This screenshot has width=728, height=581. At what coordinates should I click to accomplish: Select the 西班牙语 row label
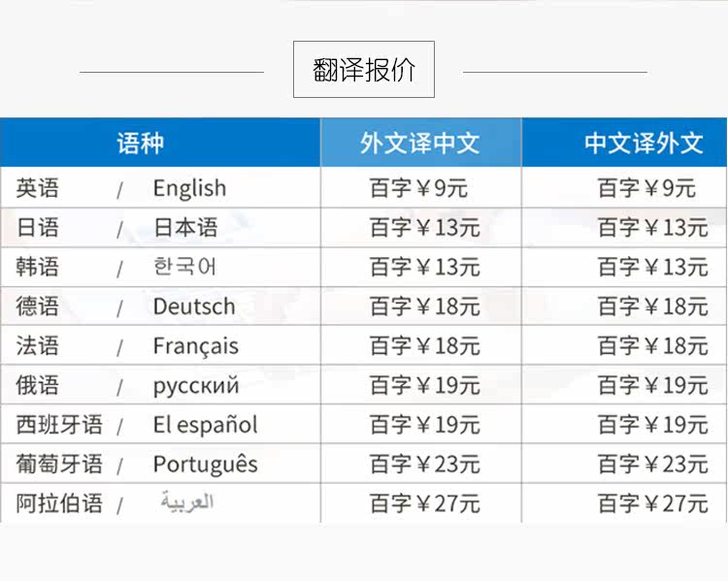[59, 425]
